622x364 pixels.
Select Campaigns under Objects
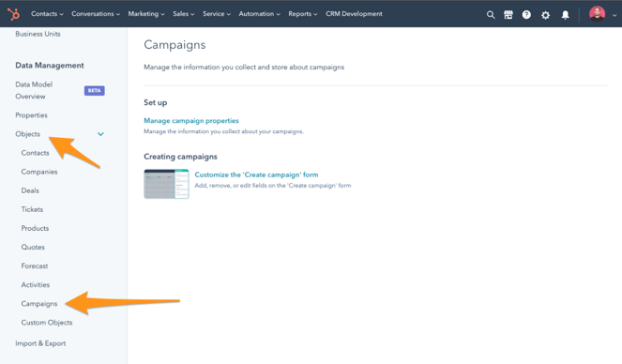[39, 304]
